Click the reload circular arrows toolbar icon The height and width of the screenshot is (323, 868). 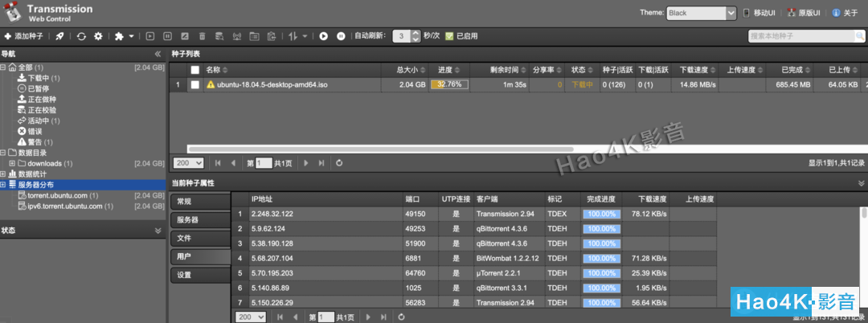click(x=81, y=36)
